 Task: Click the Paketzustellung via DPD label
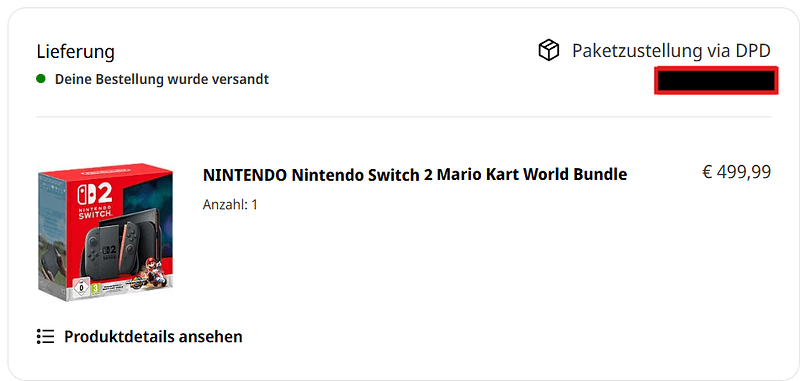point(671,50)
